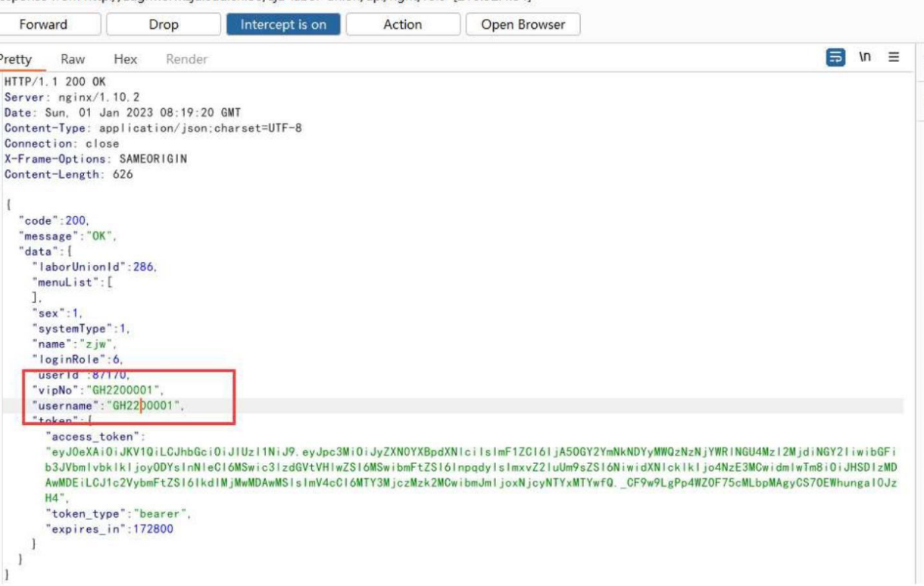Click the Server nginx header line
924x586 pixels.
click(72, 96)
